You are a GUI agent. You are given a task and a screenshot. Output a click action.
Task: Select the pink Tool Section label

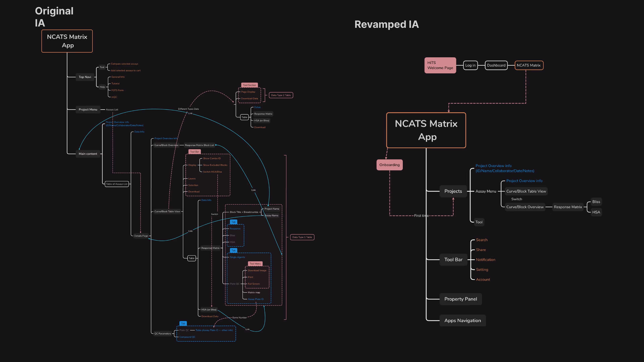pyautogui.click(x=249, y=85)
